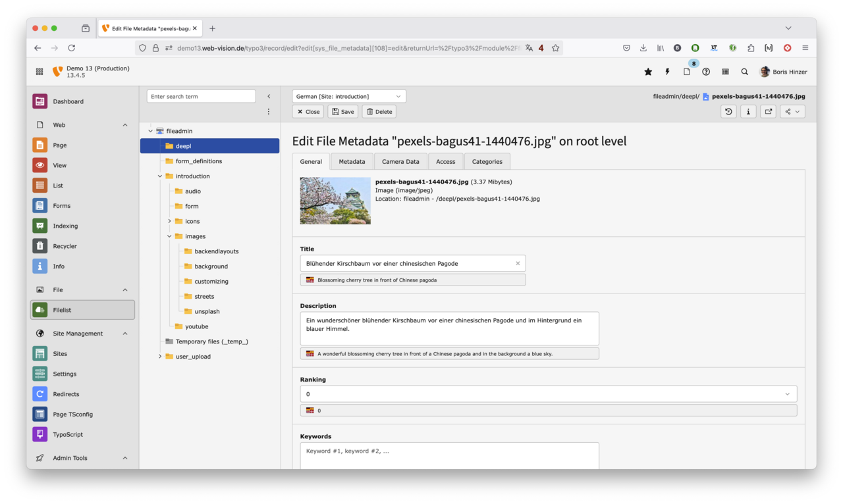
Task: Show opened documents with badge 8
Action: point(687,71)
